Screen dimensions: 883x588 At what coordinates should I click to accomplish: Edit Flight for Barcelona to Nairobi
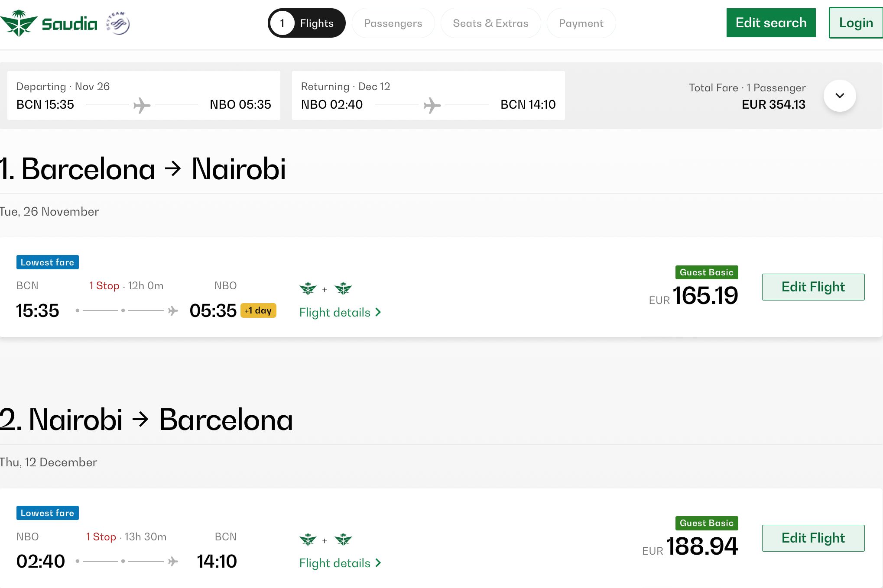[813, 287]
